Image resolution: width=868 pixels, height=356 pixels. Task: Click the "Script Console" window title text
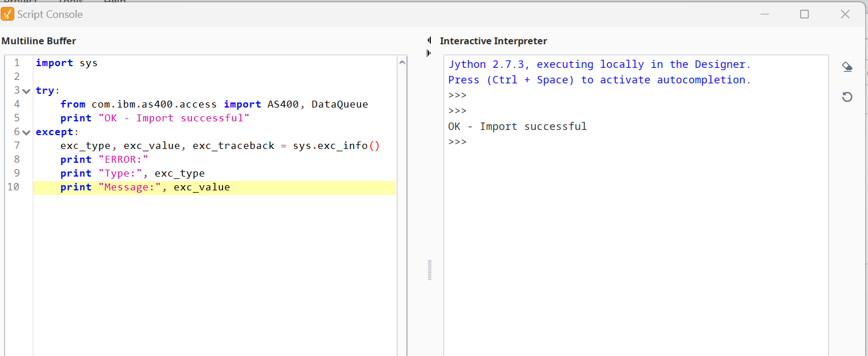click(x=50, y=14)
